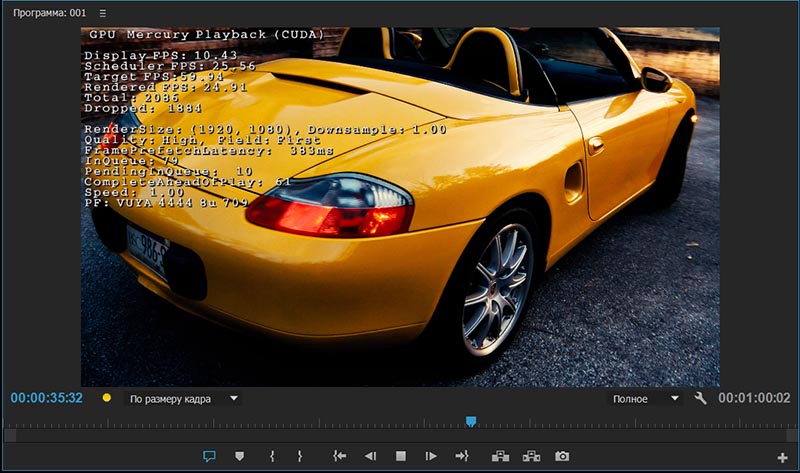The height and width of the screenshot is (473, 800).
Task: Step back one frame
Action: (x=370, y=456)
